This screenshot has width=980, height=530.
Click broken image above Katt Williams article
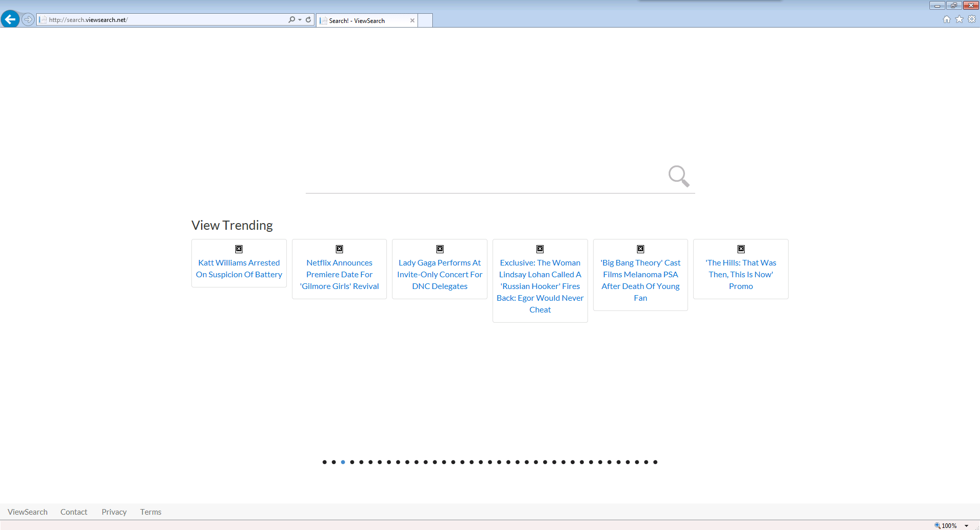[239, 249]
